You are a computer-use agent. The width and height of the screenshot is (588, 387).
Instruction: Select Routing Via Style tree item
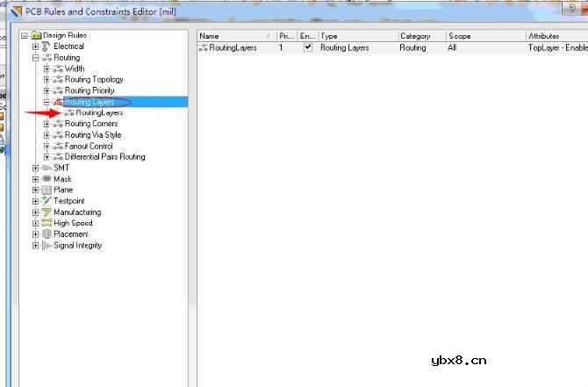[x=93, y=135]
